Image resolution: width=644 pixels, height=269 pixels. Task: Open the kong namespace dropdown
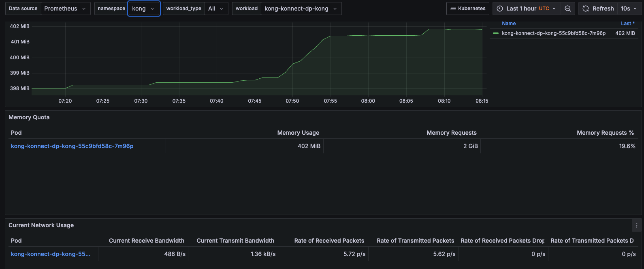pos(144,9)
